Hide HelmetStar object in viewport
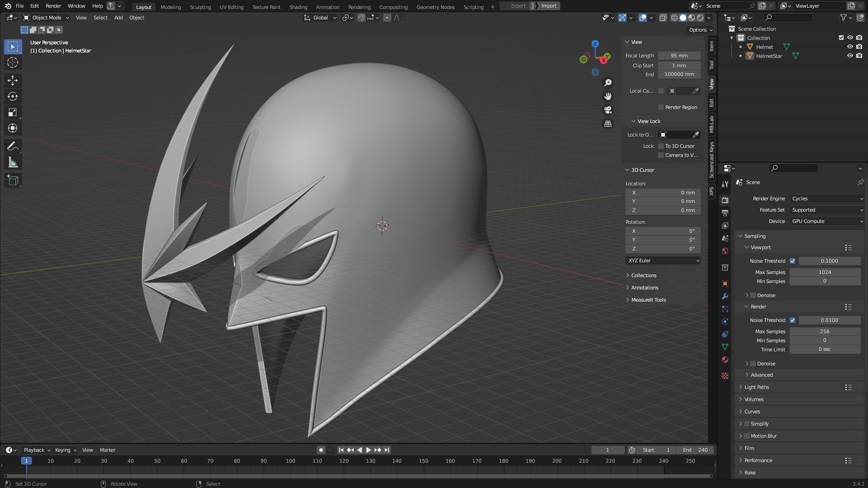Viewport: 868px width, 488px height. click(x=850, y=56)
